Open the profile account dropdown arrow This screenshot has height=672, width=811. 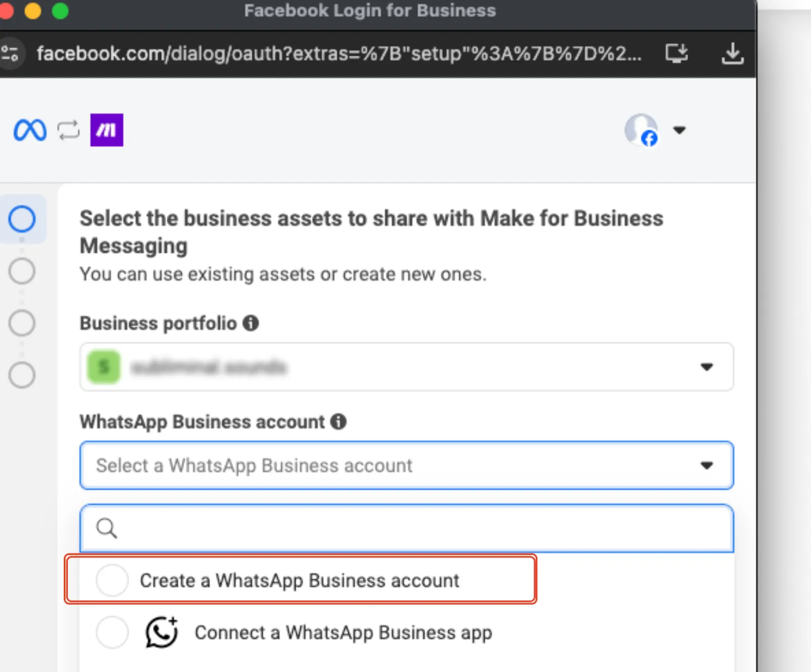679,130
